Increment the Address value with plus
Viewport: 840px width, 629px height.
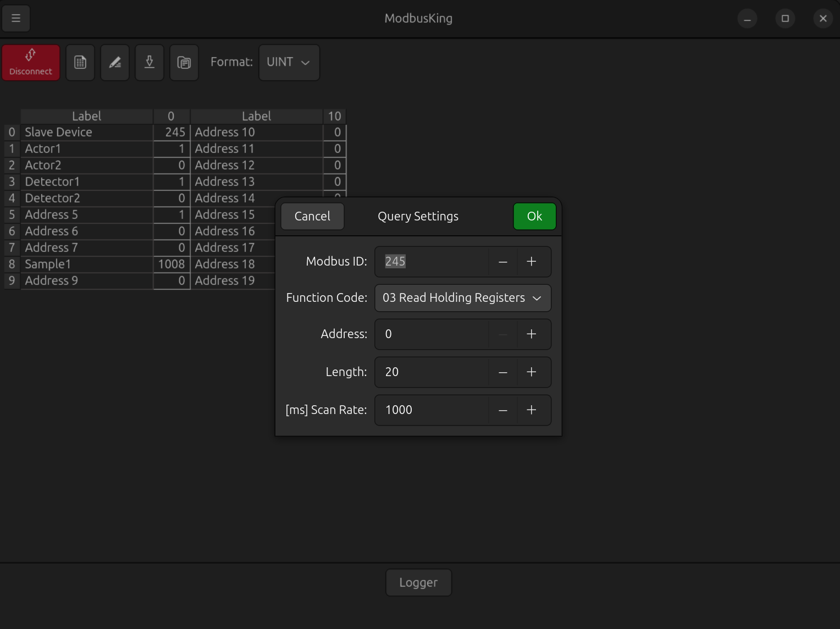[x=531, y=334]
